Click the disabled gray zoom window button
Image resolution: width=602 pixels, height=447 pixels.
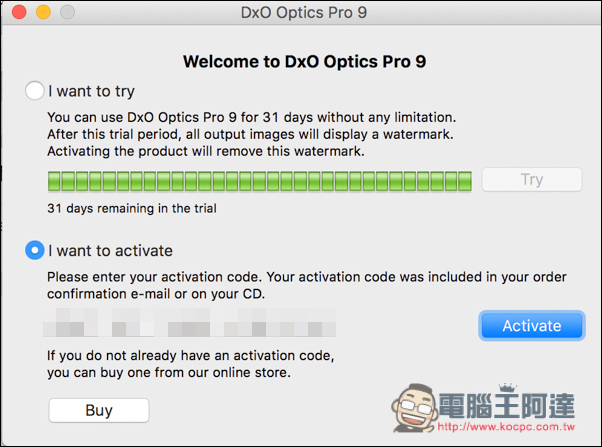68,12
